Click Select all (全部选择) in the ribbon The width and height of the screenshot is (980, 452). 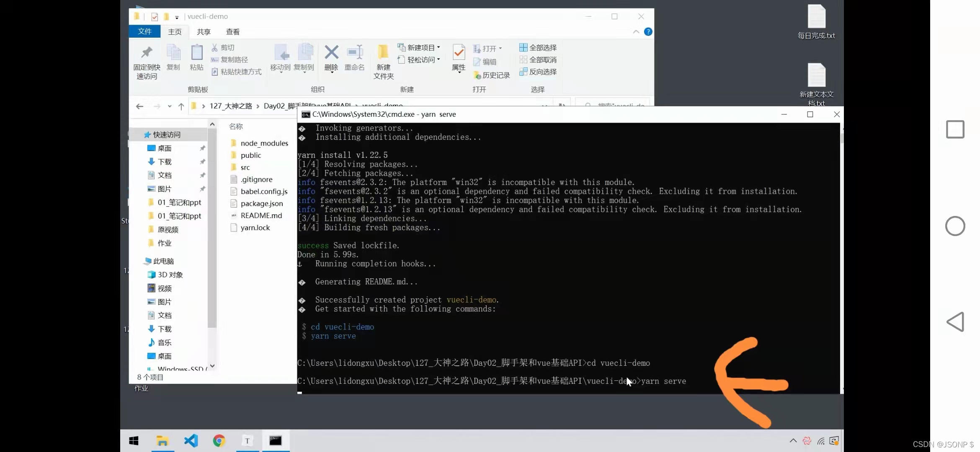[538, 48]
